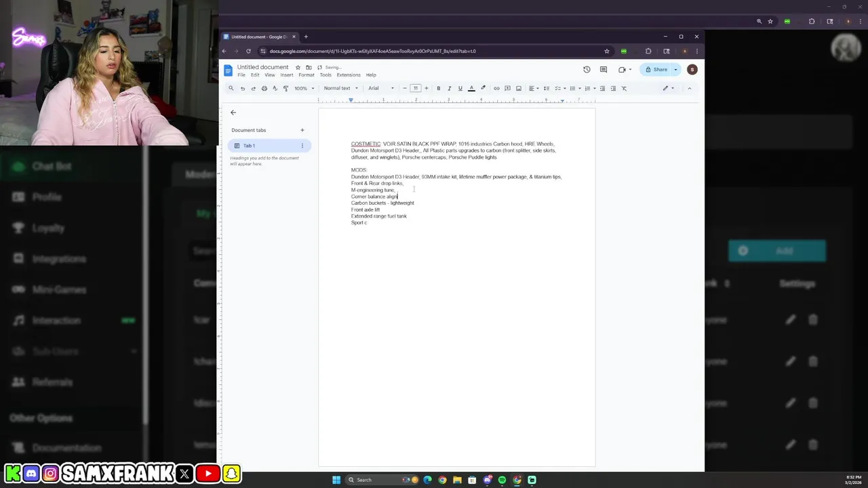Select Tab 1 in document tabs
The height and width of the screenshot is (488, 868).
269,146
